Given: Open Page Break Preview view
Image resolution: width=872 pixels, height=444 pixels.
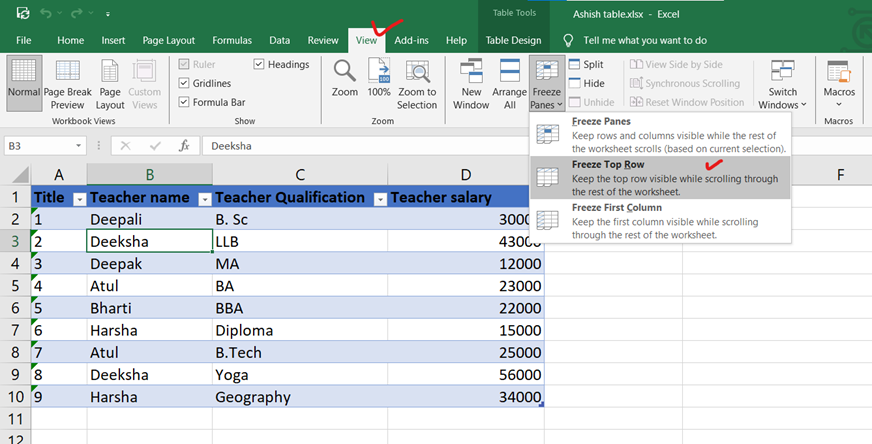Looking at the screenshot, I should click(67, 82).
